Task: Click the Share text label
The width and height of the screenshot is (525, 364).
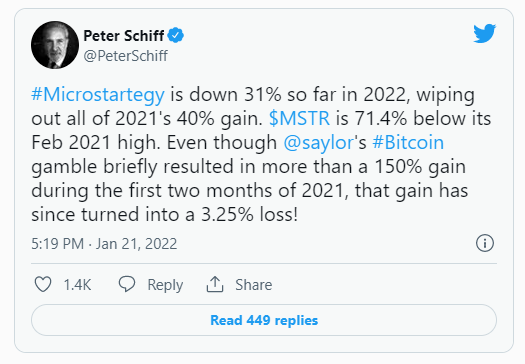Action: [x=253, y=285]
